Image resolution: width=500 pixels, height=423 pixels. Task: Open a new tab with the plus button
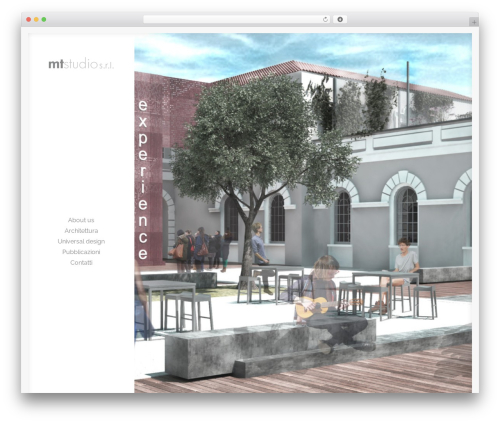point(474,22)
